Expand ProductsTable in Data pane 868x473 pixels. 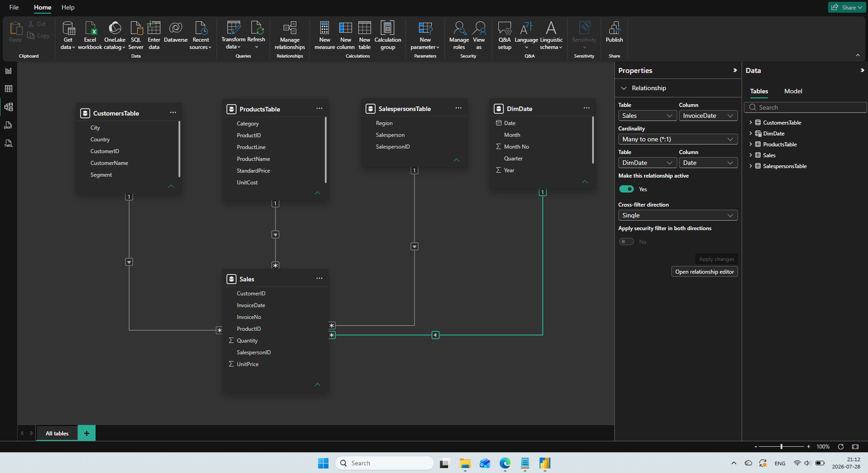pos(751,144)
